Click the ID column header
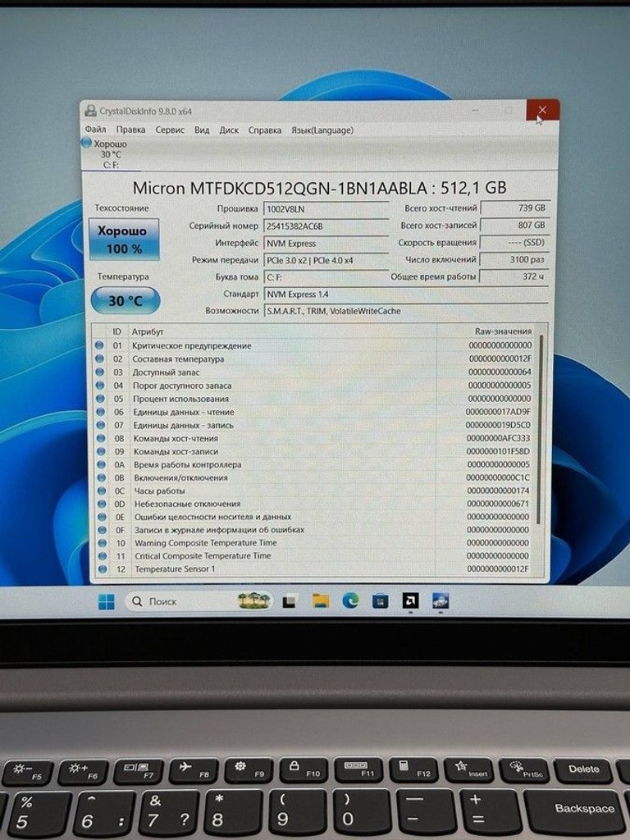The height and width of the screenshot is (840, 630). tap(116, 331)
